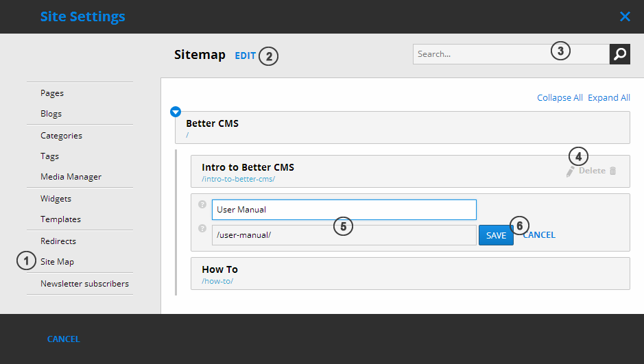Open Templates in the sidebar
Viewport: 644px width, 364px height.
click(x=60, y=219)
